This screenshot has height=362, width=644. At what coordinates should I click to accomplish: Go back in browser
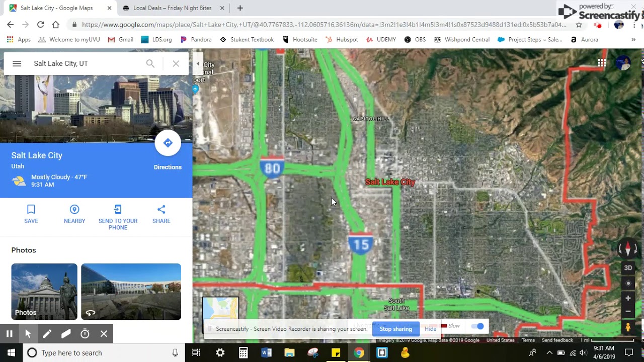pyautogui.click(x=11, y=25)
